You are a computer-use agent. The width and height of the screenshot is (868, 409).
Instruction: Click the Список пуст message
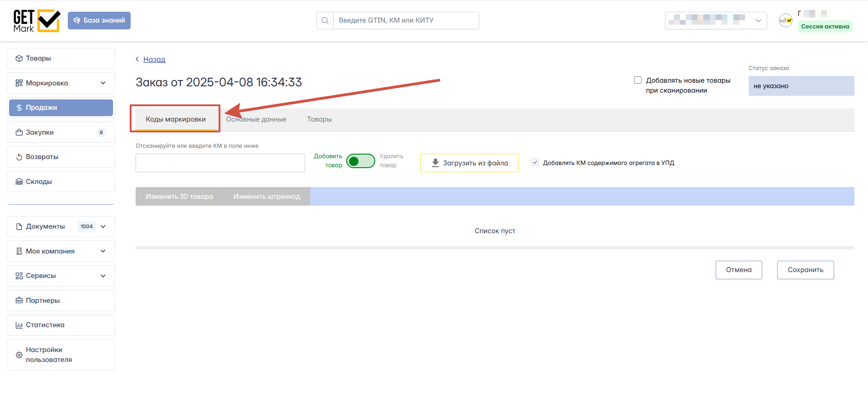tap(495, 231)
